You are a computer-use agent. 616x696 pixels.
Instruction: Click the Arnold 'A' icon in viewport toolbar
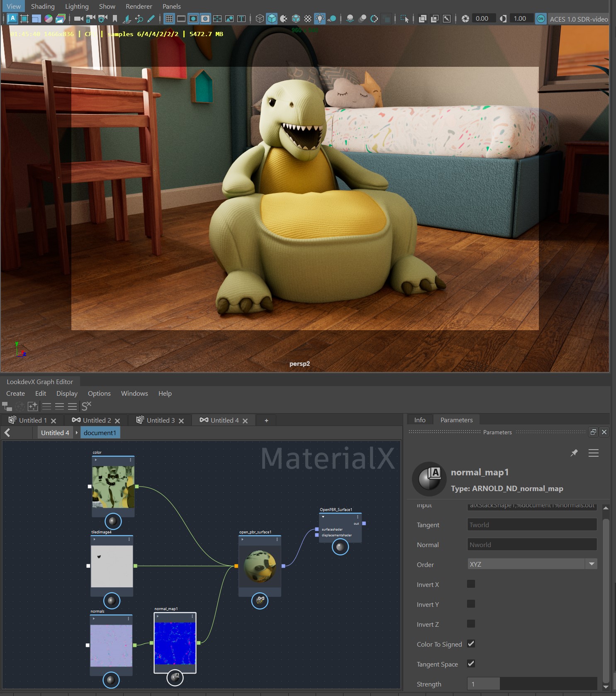[x=12, y=19]
